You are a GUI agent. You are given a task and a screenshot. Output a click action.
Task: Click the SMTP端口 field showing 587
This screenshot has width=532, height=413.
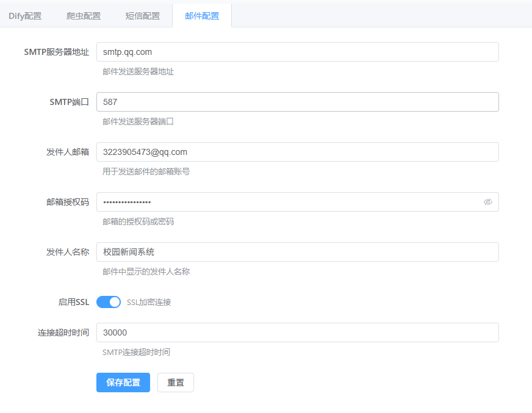[297, 102]
